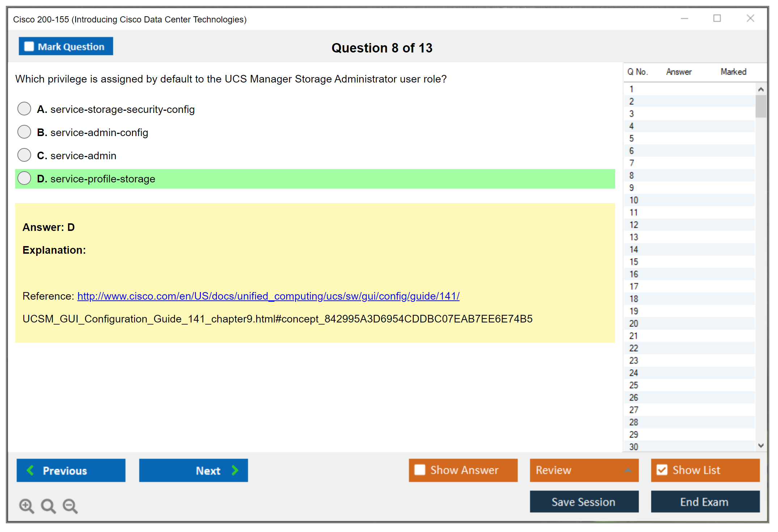Click the Save Session button
Image resolution: width=778 pixels, height=532 pixels.
pyautogui.click(x=584, y=502)
